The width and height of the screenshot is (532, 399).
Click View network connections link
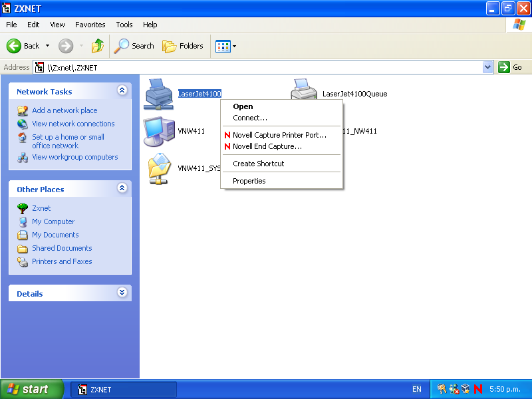[x=73, y=124]
